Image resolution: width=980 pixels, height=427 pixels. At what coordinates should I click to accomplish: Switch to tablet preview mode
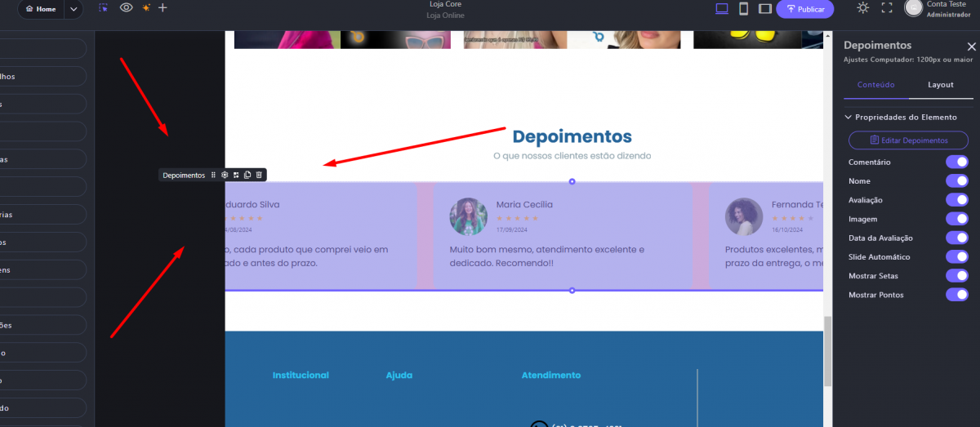click(765, 9)
